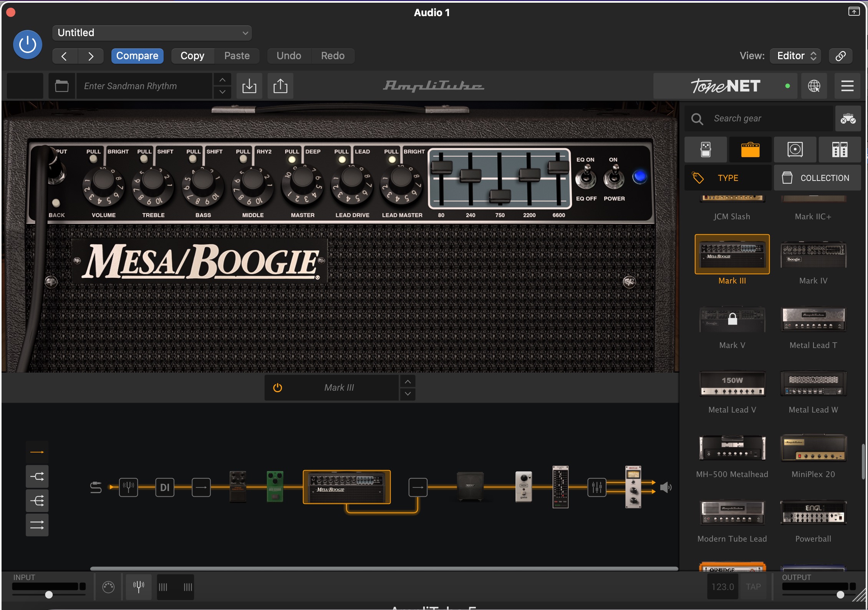
Task: Step amp model up arrow
Action: [x=407, y=381]
